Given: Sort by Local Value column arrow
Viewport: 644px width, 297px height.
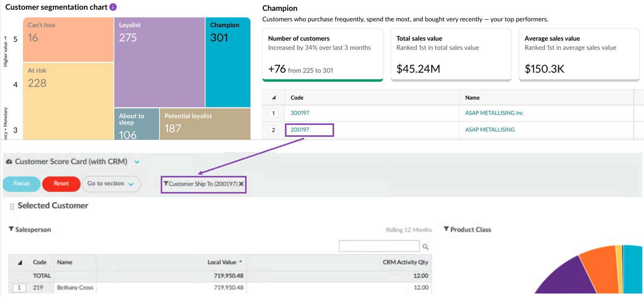Looking at the screenshot, I should pyautogui.click(x=241, y=262).
